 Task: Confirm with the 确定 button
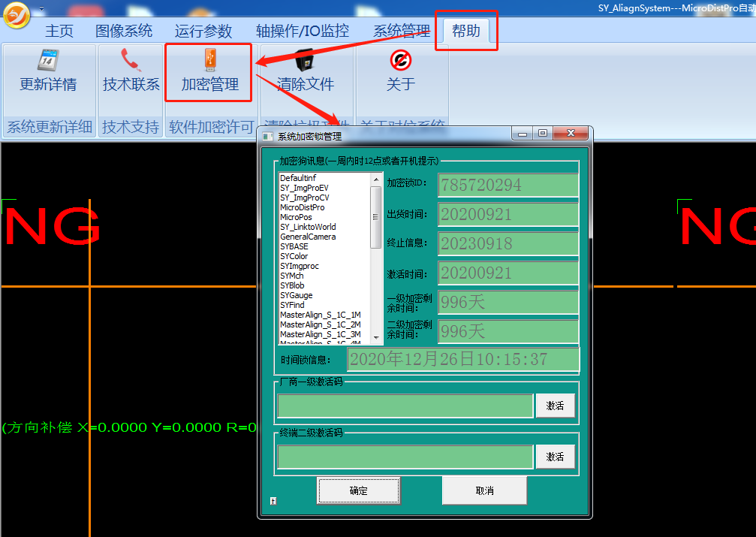[x=359, y=490]
